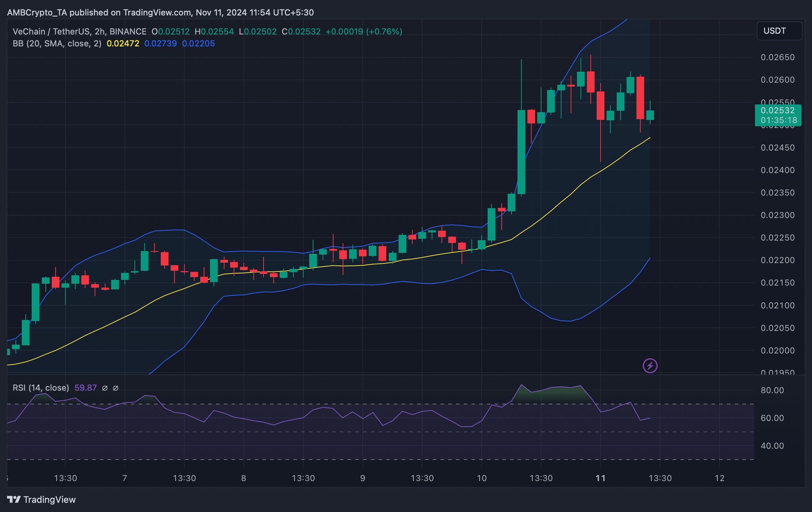812x512 pixels.
Task: Click the 0.02650 price axis label
Action: click(778, 57)
